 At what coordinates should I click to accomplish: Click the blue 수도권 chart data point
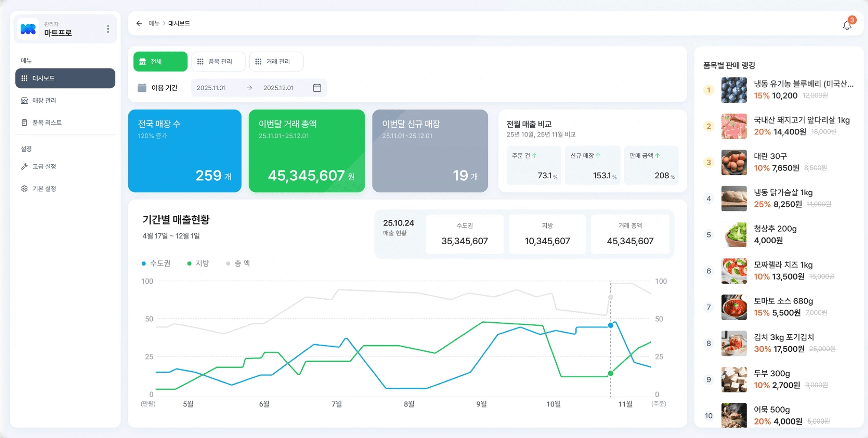[610, 325]
